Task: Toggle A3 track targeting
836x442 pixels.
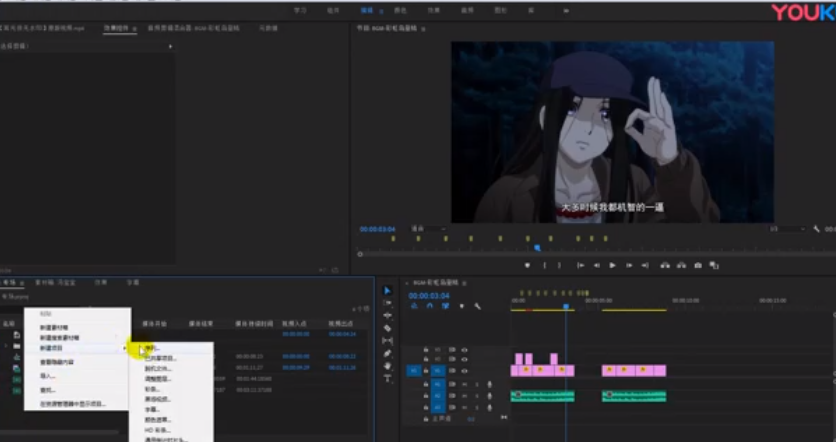Action: click(x=438, y=408)
